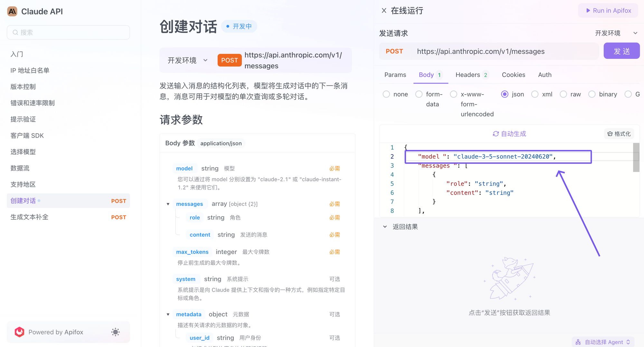Click the max_tokens parameter name tag
The width and height of the screenshot is (644, 347).
(192, 252)
